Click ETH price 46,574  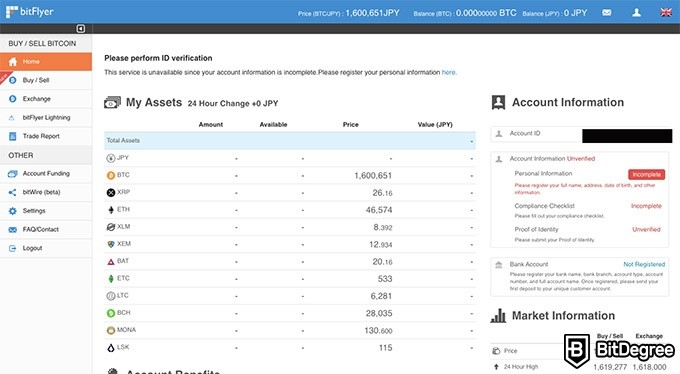coord(379,210)
